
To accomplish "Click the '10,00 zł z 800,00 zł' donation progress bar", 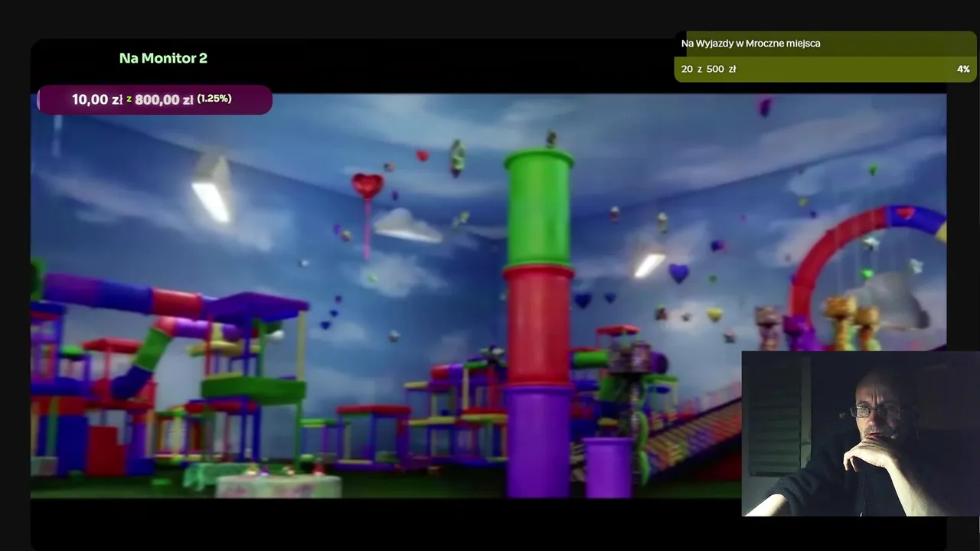I will pos(155,99).
